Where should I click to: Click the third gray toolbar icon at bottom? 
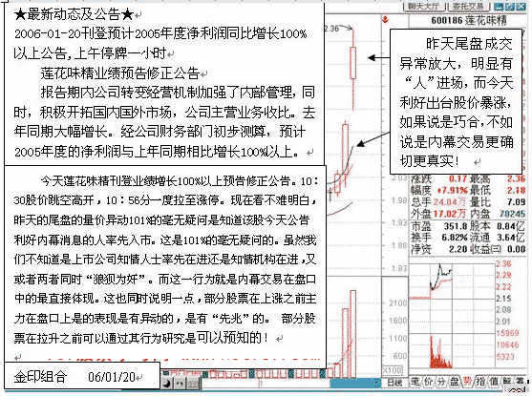pyautogui.click(x=193, y=383)
